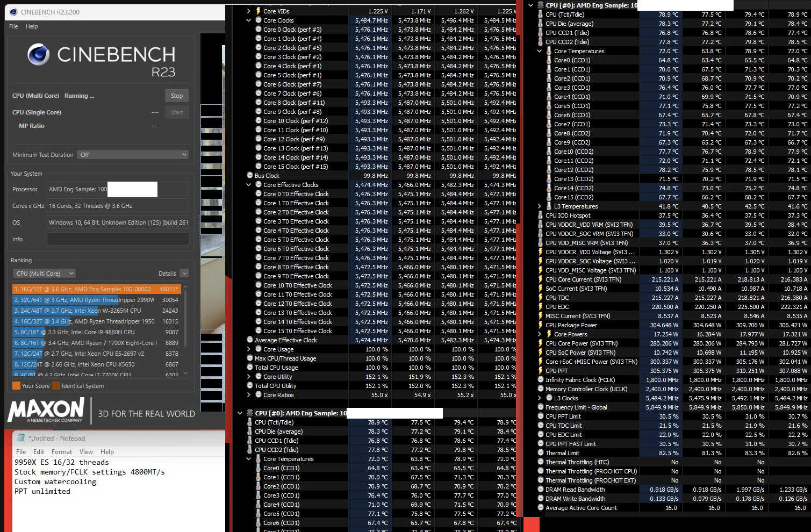811x532 pixels.
Task: Click the lightning icon beside CPU Package Power
Action: [540, 325]
